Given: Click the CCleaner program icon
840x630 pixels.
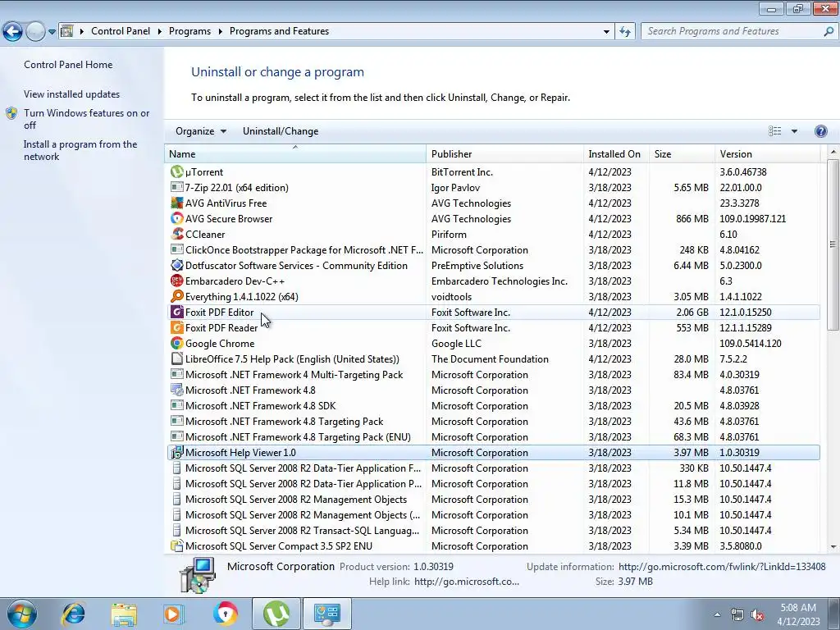Looking at the screenshot, I should [x=177, y=234].
